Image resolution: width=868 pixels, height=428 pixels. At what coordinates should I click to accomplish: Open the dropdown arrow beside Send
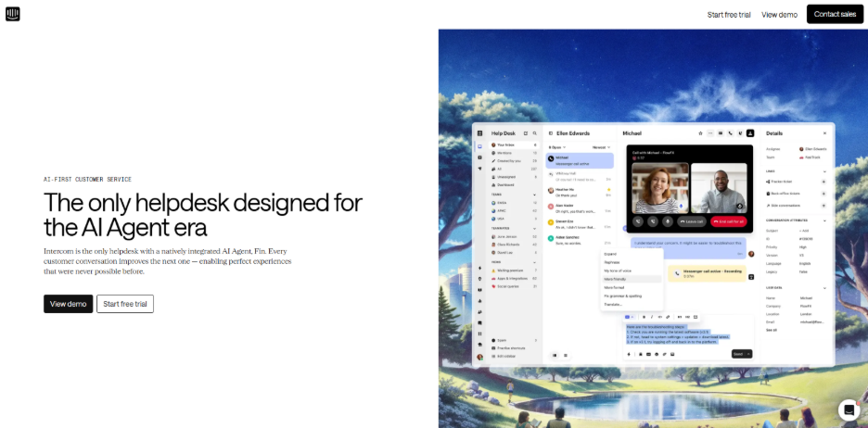(x=748, y=354)
